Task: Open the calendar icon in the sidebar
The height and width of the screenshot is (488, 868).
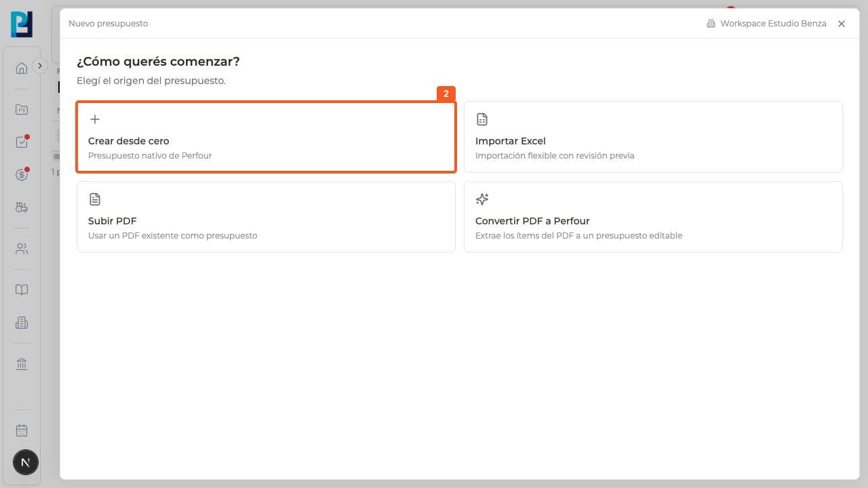Action: tap(22, 430)
